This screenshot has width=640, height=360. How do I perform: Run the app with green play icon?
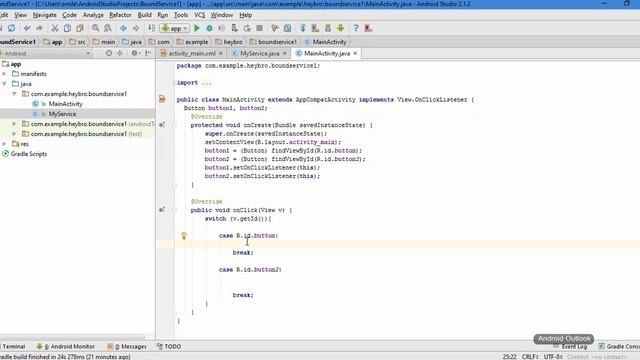point(197,28)
